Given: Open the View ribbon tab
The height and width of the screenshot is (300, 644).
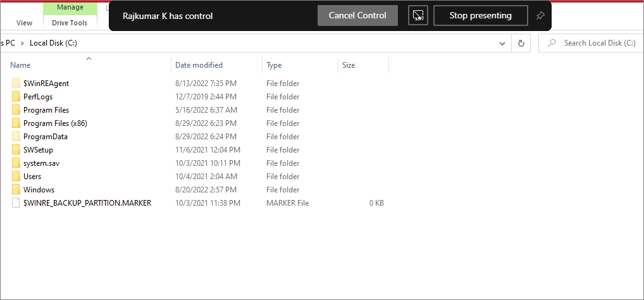Looking at the screenshot, I should pyautogui.click(x=24, y=23).
